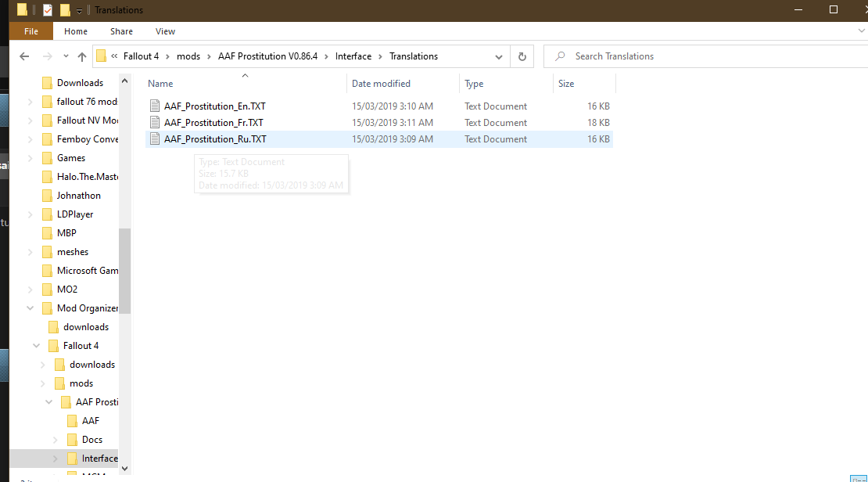The image size is (868, 482).
Task: Go up one folder level
Action: (x=82, y=56)
